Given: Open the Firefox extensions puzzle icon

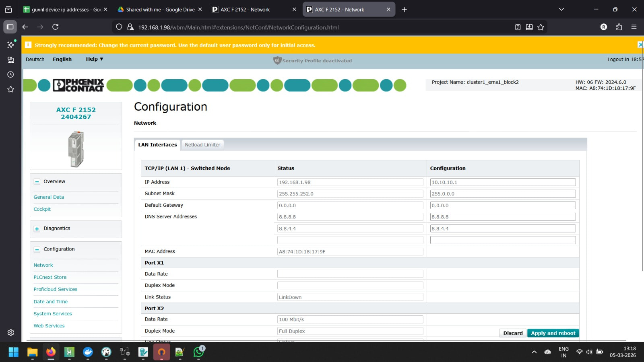Looking at the screenshot, I should point(619,27).
